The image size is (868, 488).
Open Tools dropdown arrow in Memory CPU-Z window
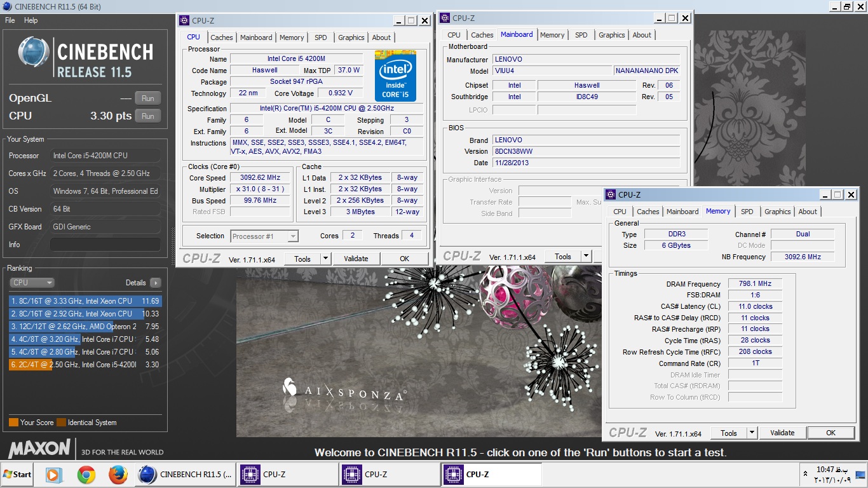click(x=752, y=433)
